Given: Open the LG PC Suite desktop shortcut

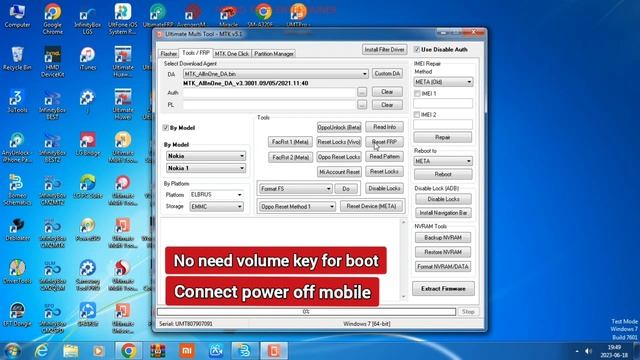Looking at the screenshot, I should point(88,187).
